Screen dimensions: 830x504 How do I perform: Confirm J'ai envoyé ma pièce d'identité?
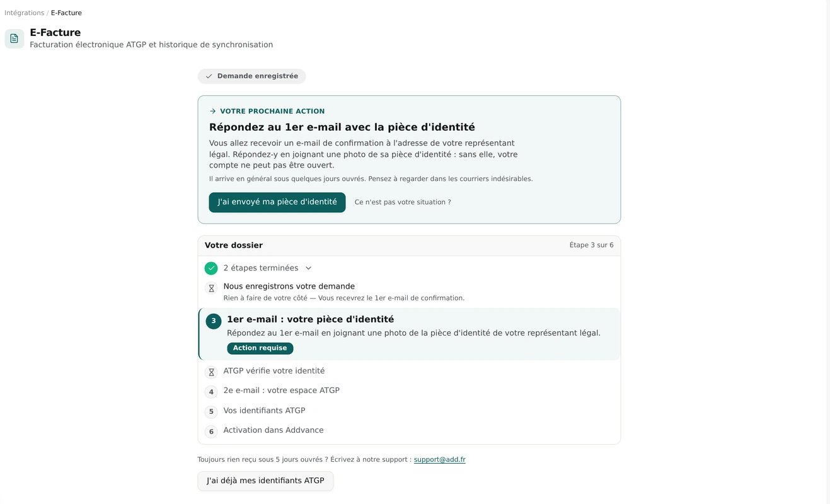277,202
